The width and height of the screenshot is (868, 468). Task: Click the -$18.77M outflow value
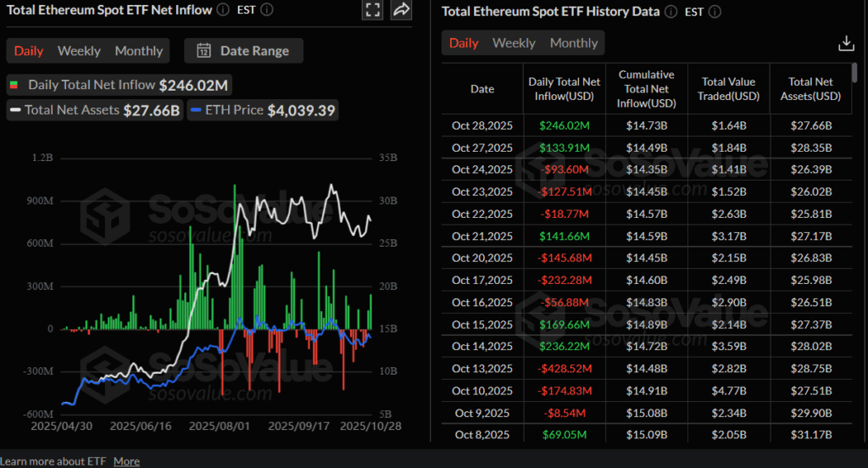[564, 214]
